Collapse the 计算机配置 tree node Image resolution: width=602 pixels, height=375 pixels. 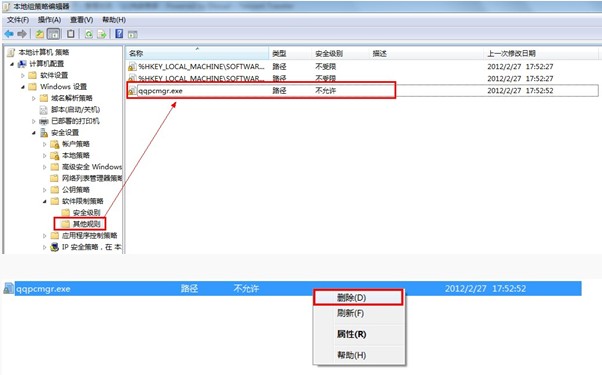tap(12, 64)
